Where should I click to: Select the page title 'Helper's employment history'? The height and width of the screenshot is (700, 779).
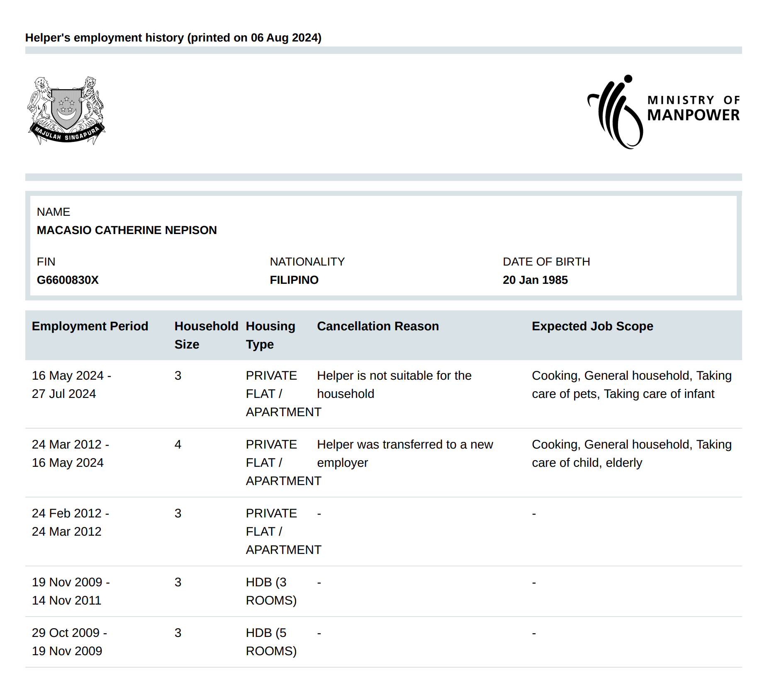(x=105, y=38)
